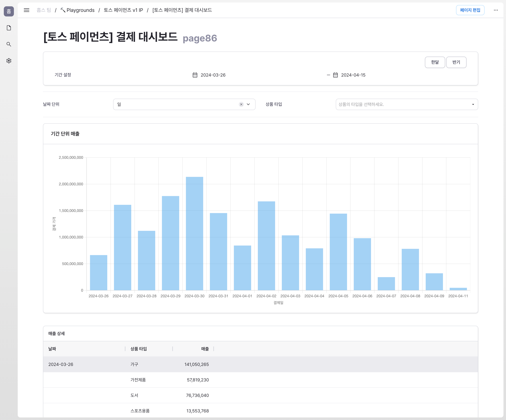Click the 기간 설정 label
The image size is (506, 420).
point(63,75)
